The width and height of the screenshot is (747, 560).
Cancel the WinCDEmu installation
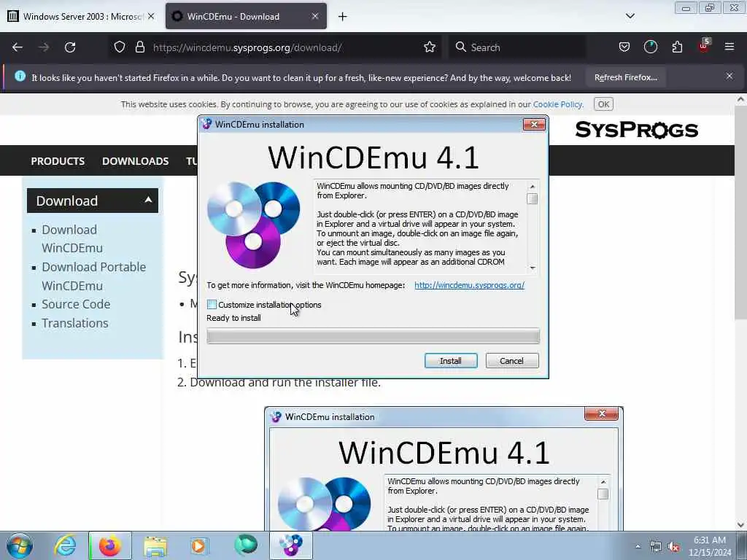coord(511,360)
